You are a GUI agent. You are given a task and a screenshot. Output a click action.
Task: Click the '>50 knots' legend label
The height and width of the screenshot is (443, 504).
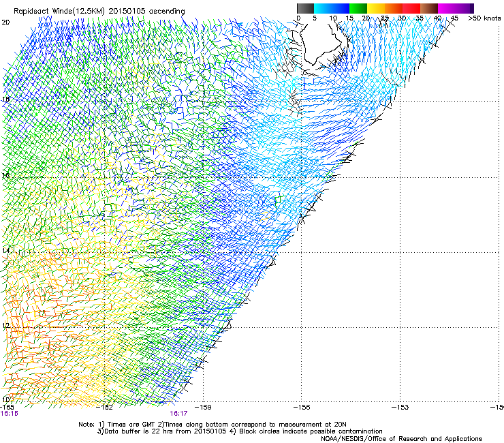pos(484,18)
